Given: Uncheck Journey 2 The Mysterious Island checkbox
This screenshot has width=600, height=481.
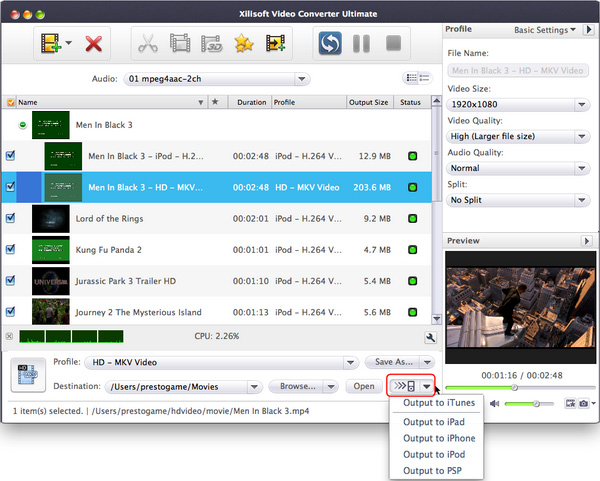Looking at the screenshot, I should click(x=11, y=311).
